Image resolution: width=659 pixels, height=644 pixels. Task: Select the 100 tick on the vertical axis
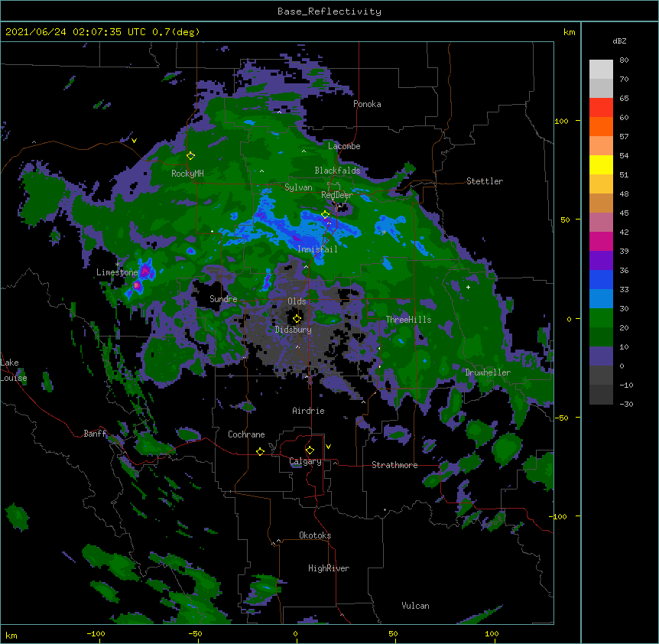[x=561, y=121]
